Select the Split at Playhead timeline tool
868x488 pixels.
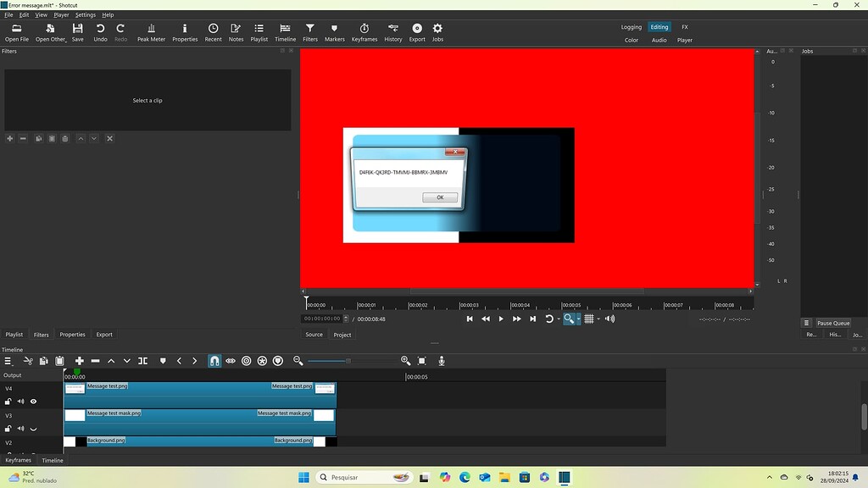click(x=143, y=361)
